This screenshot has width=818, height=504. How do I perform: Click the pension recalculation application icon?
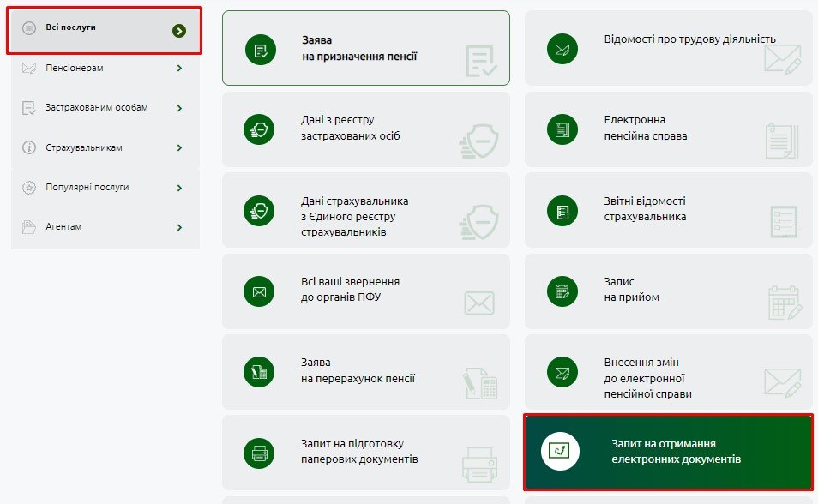click(261, 371)
